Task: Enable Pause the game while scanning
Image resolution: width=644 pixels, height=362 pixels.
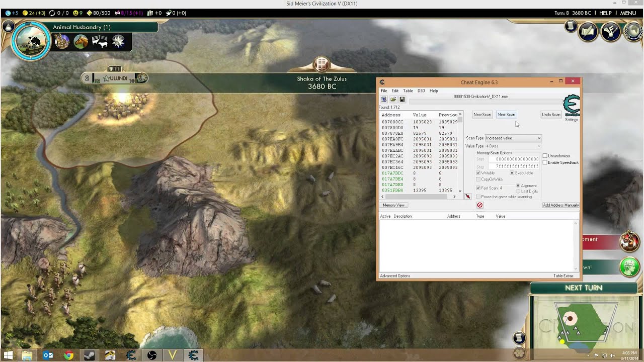Action: (x=478, y=197)
